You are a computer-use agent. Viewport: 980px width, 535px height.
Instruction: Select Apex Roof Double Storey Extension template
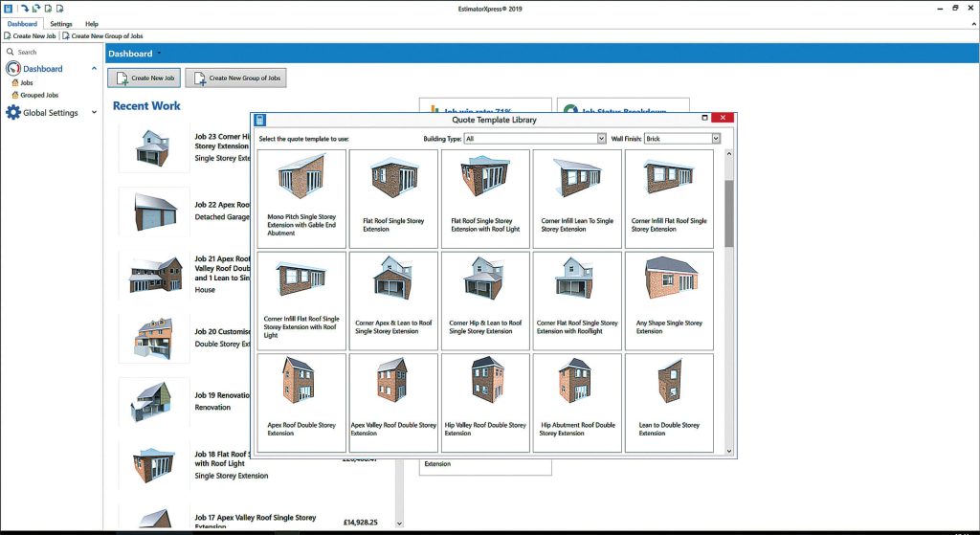[x=301, y=403]
